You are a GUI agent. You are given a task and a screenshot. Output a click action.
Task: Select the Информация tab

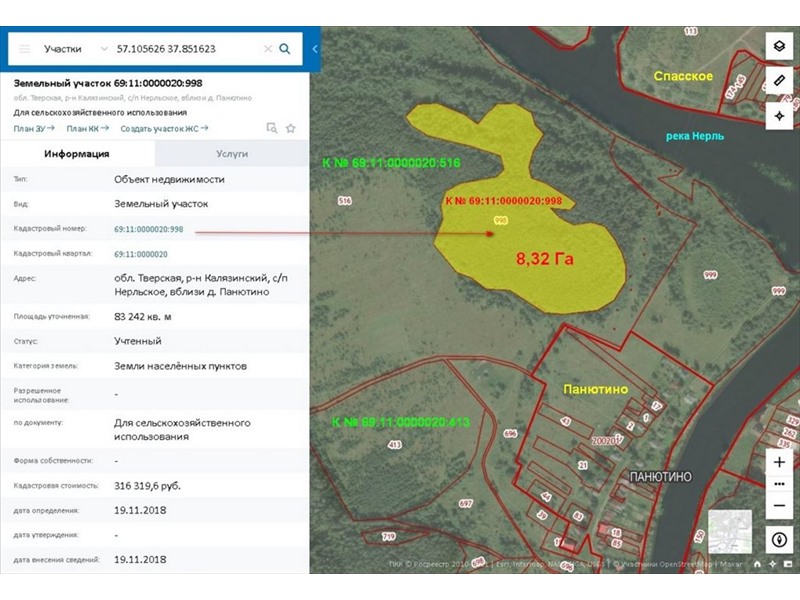pos(77,154)
